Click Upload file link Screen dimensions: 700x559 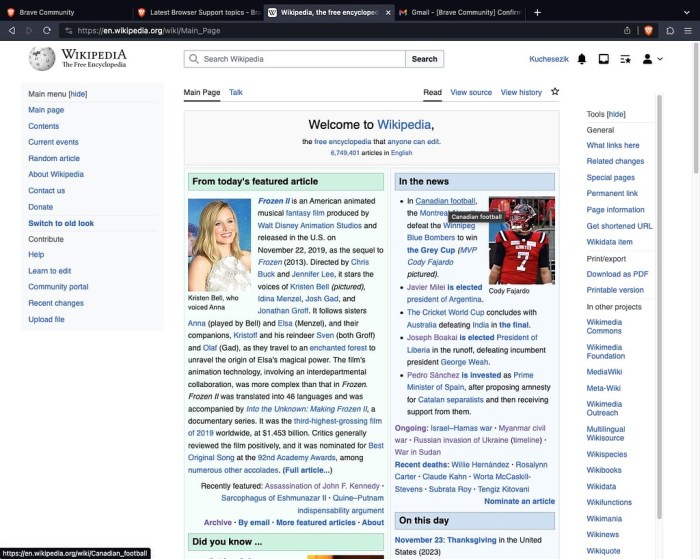click(x=46, y=319)
